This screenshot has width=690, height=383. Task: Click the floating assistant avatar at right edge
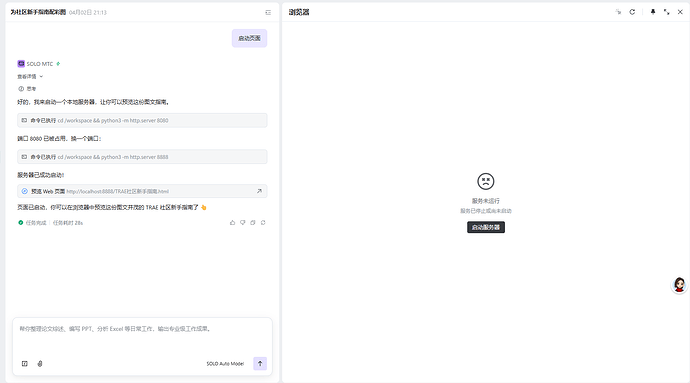tap(679, 285)
